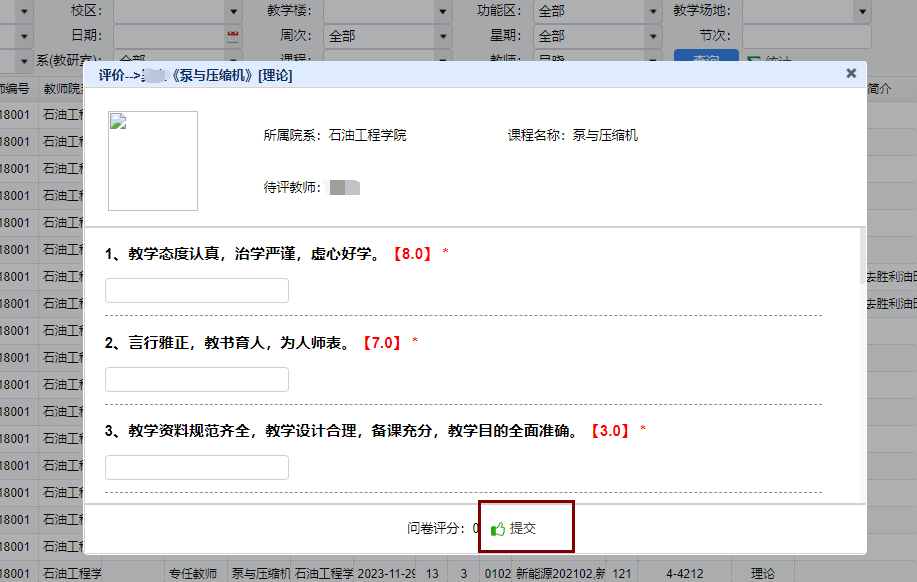Open the 教学楼 building dropdown
917x582 pixels.
(443, 12)
